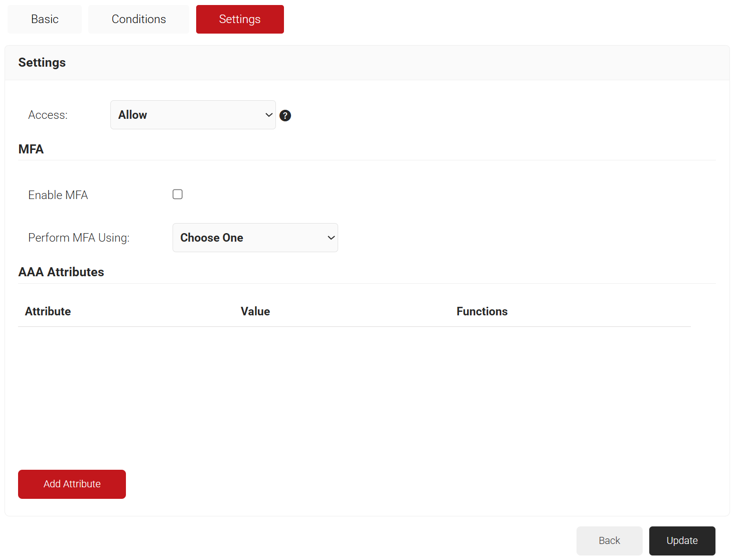Select the red Settings tab
This screenshot has height=560, width=735.
(240, 19)
